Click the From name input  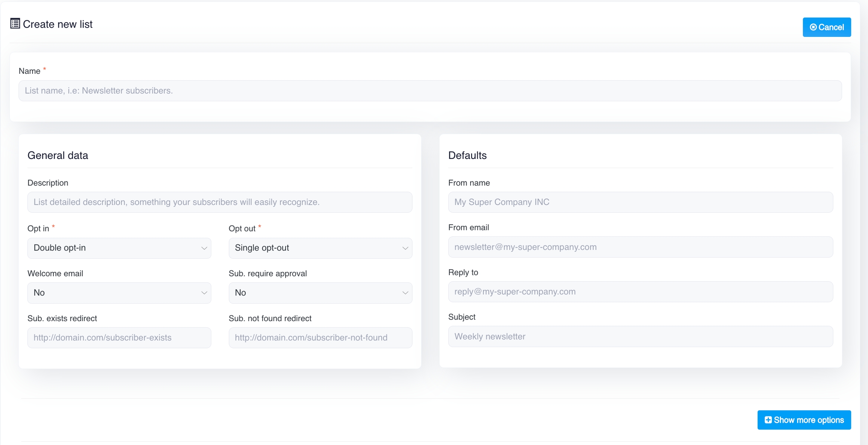click(640, 202)
